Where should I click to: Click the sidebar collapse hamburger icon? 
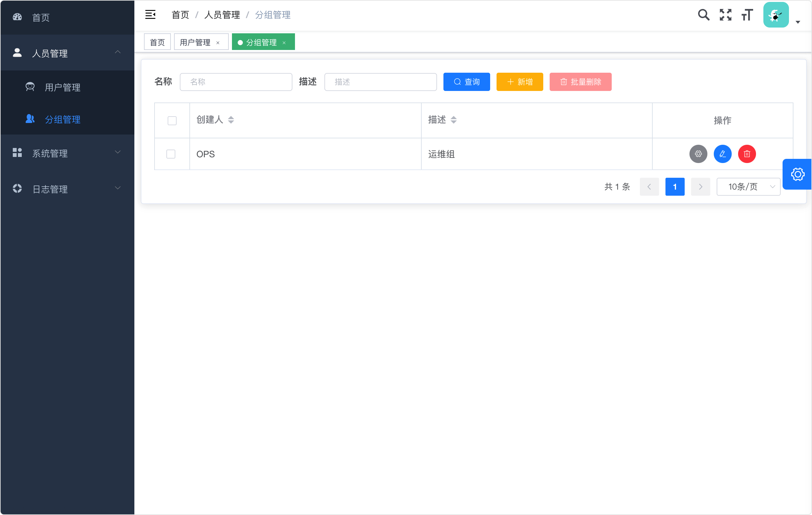click(150, 15)
